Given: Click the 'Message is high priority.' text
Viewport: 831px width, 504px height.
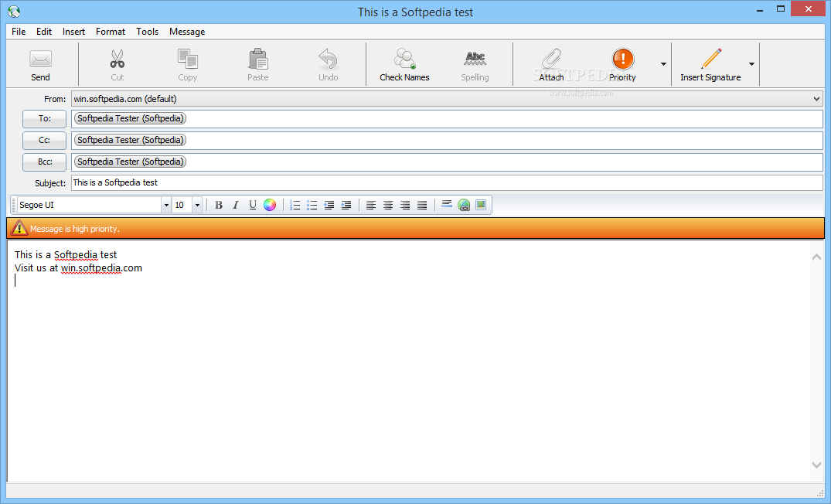Looking at the screenshot, I should pos(75,229).
